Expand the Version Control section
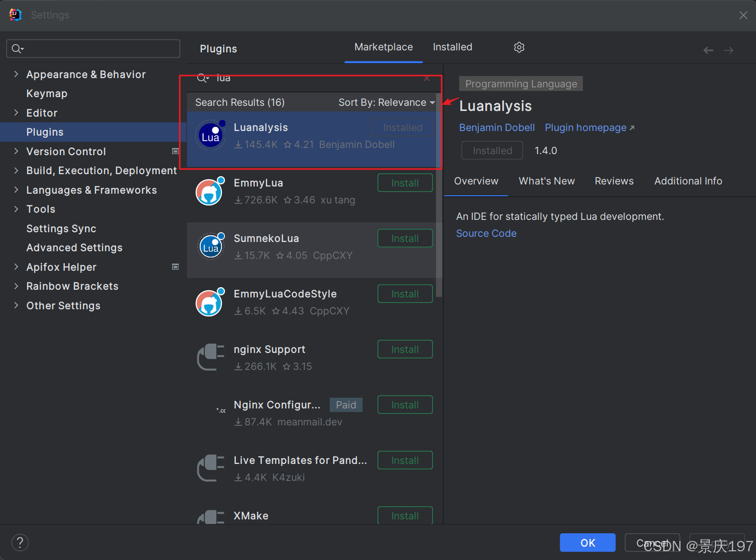Viewport: 756px width, 560px height. [x=16, y=152]
